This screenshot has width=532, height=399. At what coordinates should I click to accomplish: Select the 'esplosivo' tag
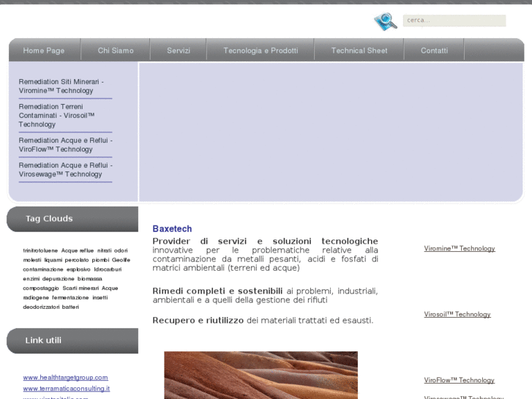click(78, 269)
